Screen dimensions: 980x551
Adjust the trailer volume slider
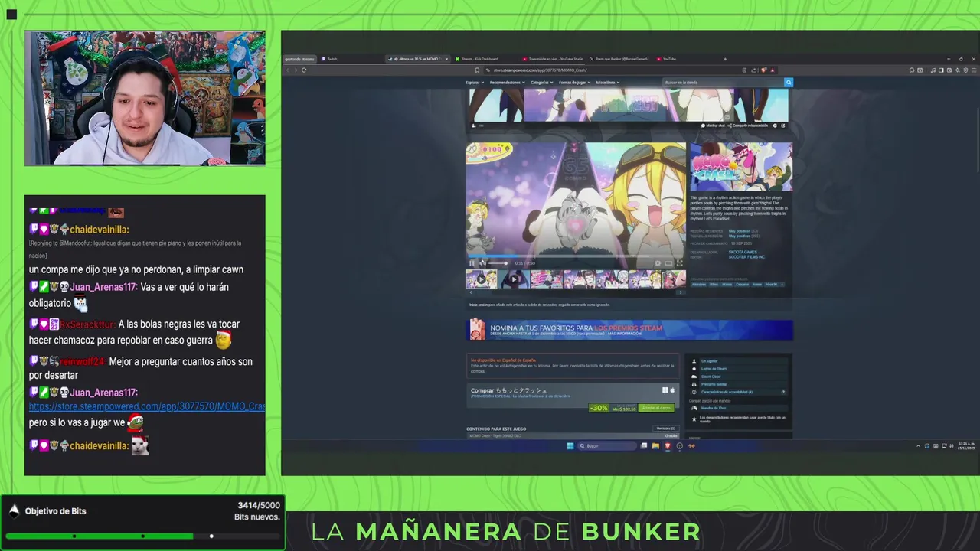tap(498, 263)
